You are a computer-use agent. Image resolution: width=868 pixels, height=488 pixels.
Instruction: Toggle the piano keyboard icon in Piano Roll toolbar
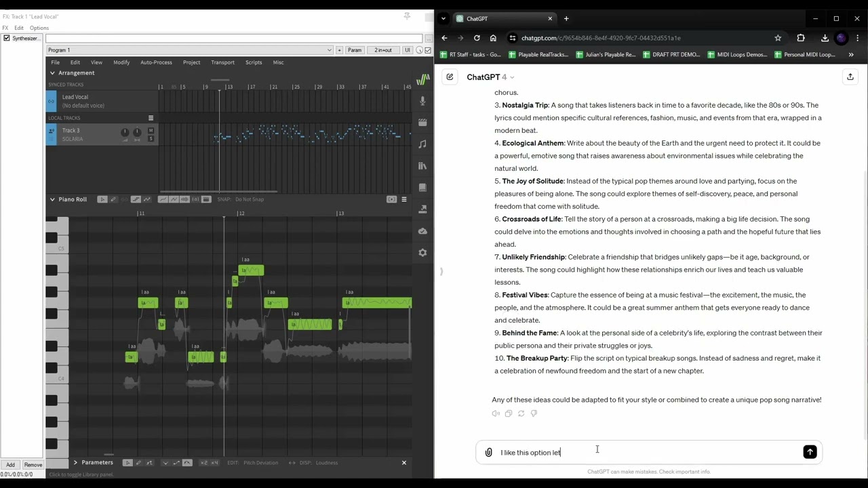[206, 199]
